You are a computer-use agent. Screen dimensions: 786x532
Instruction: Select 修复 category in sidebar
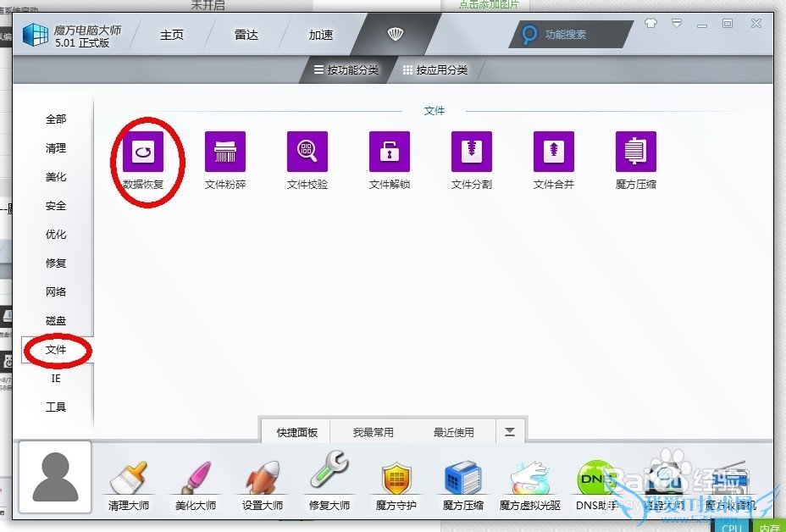56,263
